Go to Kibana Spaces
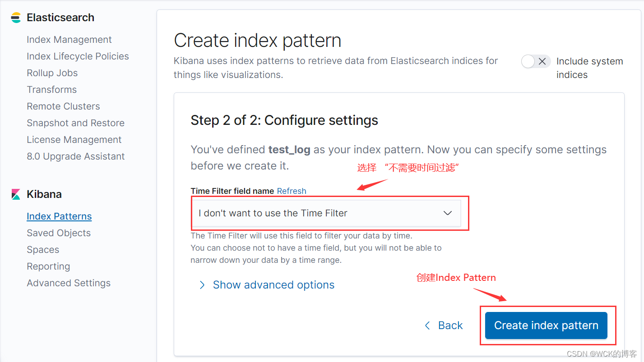The height and width of the screenshot is (362, 644). pyautogui.click(x=43, y=250)
